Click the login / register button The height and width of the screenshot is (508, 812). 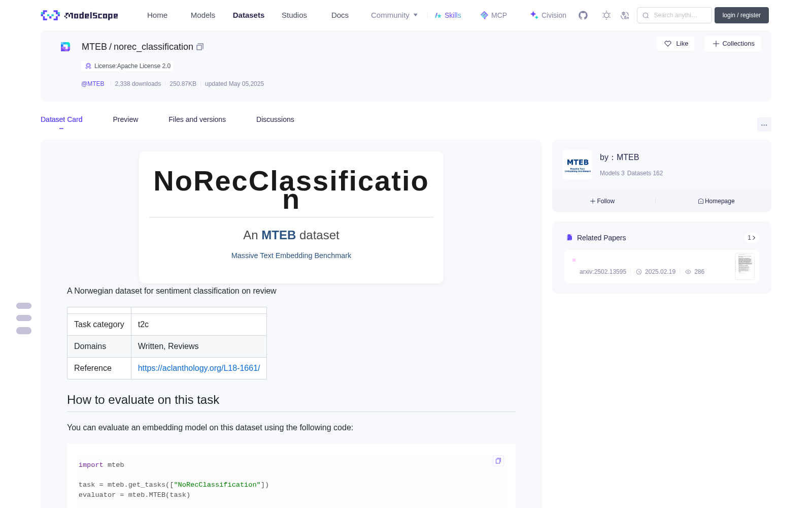(x=741, y=15)
